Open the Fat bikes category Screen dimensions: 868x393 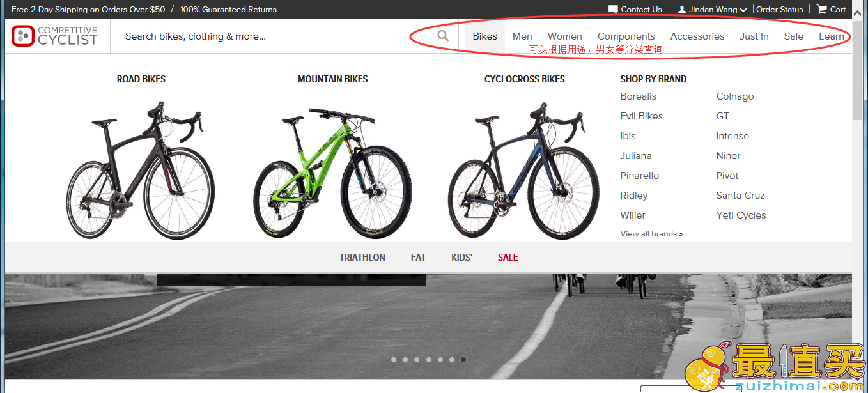pyautogui.click(x=418, y=258)
